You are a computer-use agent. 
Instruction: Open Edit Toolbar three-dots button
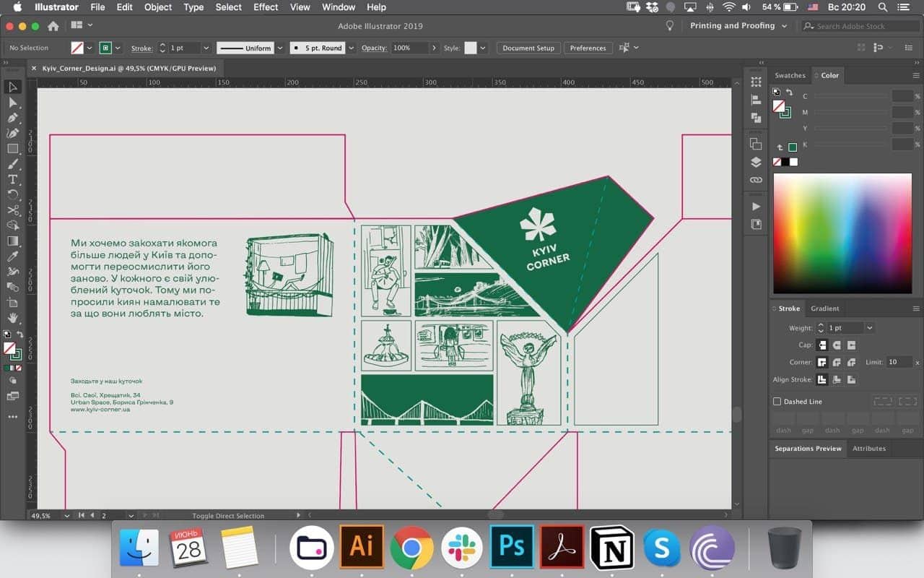tap(13, 417)
